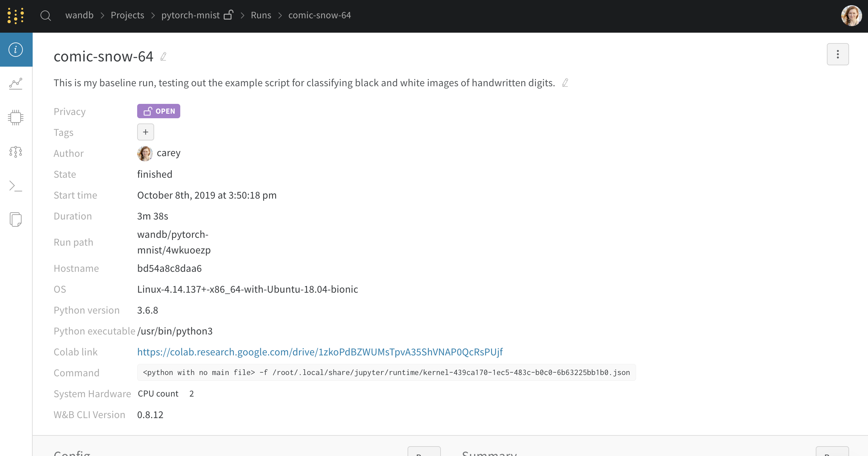Open the Colab notebook link
Viewport: 868px width, 456px height.
point(320,352)
